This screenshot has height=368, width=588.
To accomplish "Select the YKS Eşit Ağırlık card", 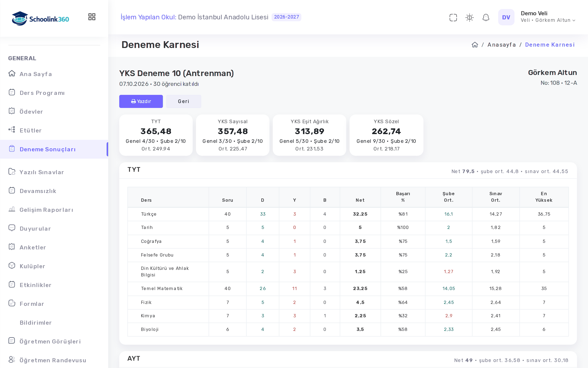I will point(310,135).
